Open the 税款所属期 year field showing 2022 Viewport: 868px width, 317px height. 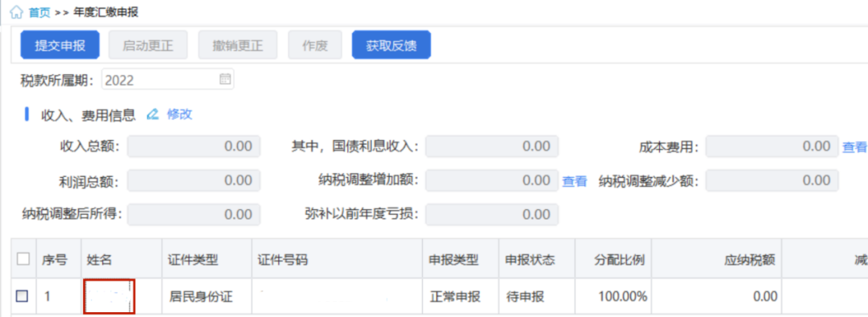(168, 80)
